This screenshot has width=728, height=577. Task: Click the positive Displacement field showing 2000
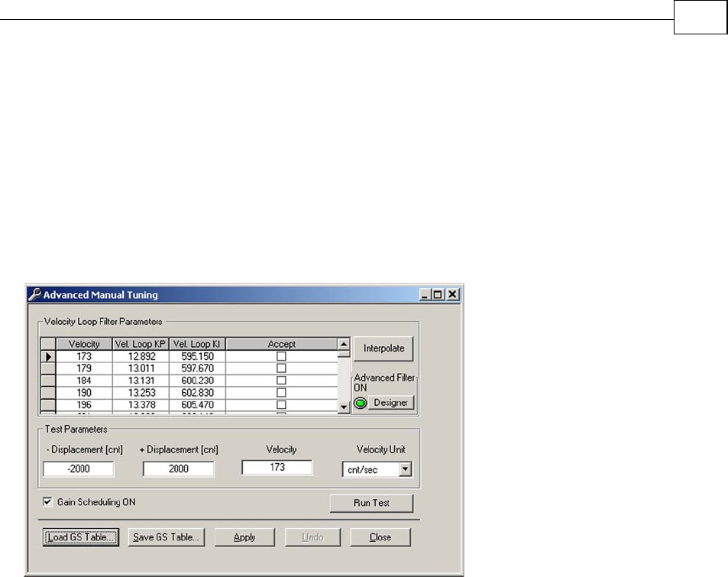point(179,468)
